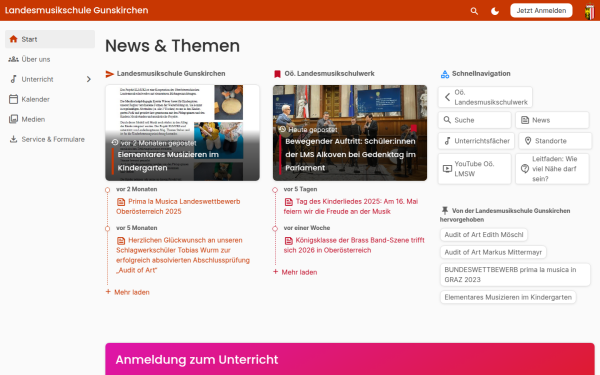Click the news page icon in News button

525,120
